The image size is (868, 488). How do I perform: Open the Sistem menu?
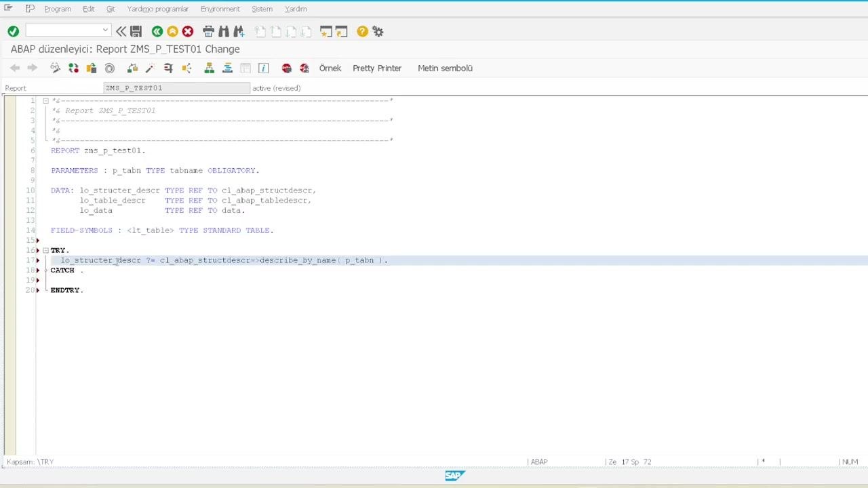262,9
